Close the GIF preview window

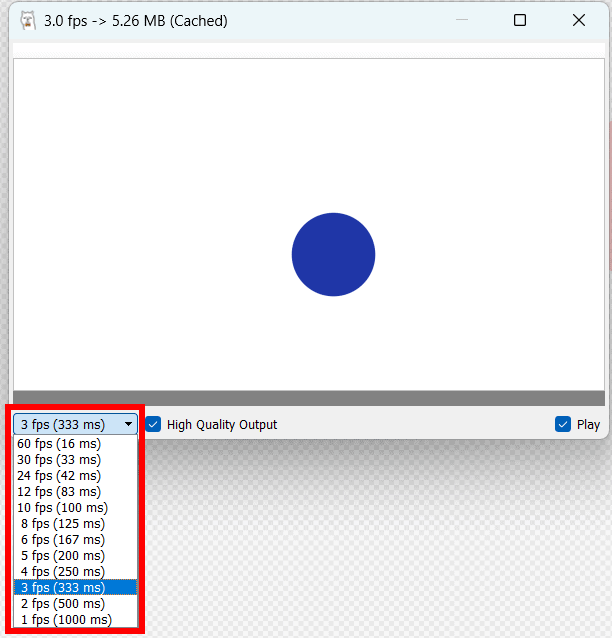(x=578, y=20)
